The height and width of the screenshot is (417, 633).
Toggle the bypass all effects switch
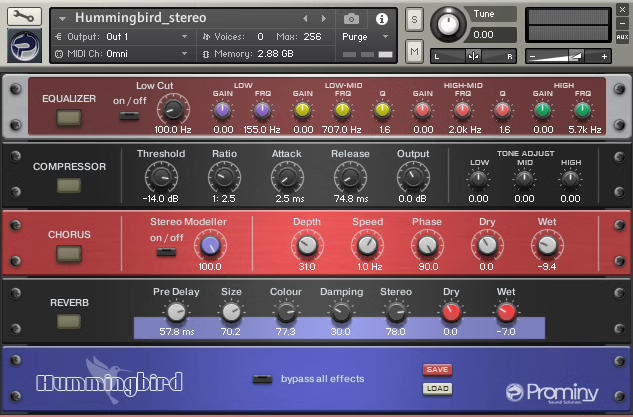pos(262,379)
